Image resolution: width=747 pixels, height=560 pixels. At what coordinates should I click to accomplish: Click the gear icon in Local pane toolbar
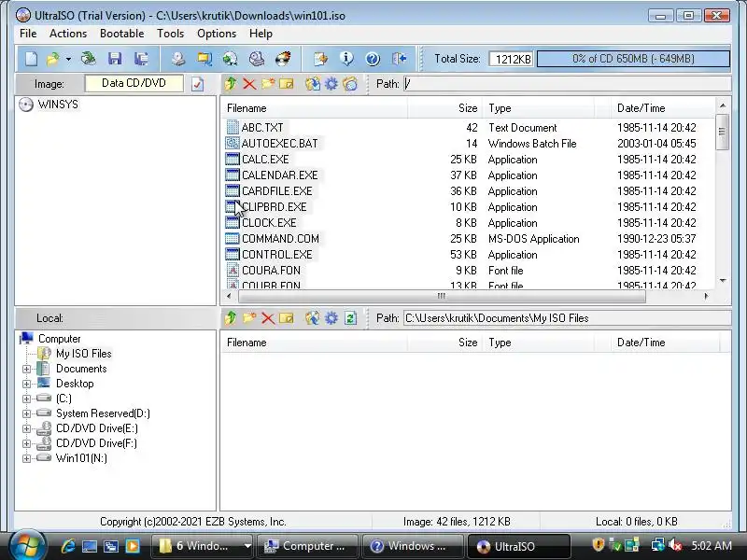pos(331,318)
